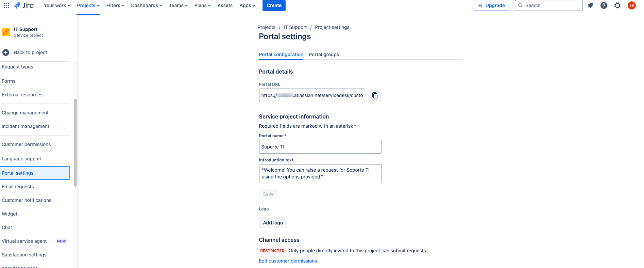Click the Jira logo

pos(24,5)
